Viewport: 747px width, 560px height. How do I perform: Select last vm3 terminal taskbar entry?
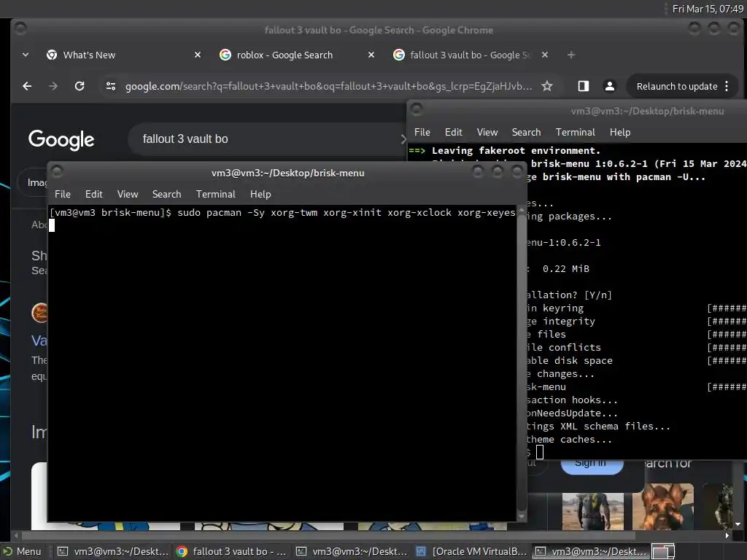tap(591, 551)
